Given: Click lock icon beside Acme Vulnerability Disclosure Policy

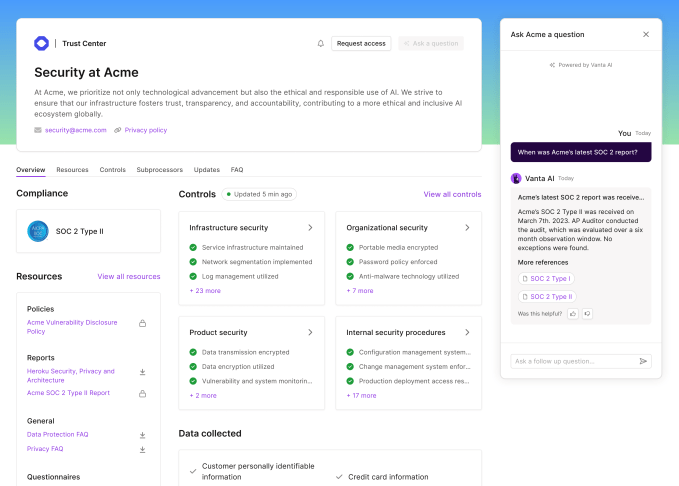Looking at the screenshot, I should click(x=142, y=323).
